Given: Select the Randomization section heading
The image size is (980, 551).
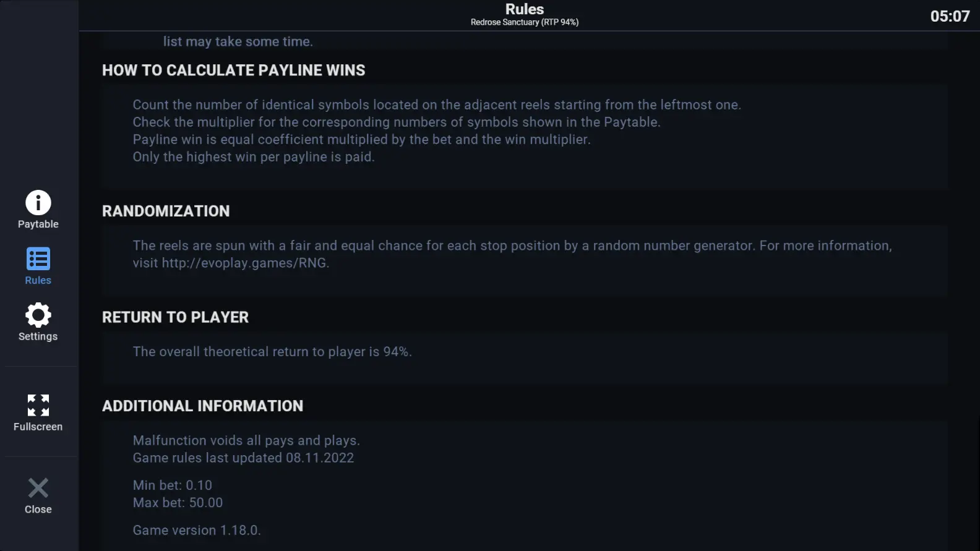Looking at the screenshot, I should coord(166,211).
